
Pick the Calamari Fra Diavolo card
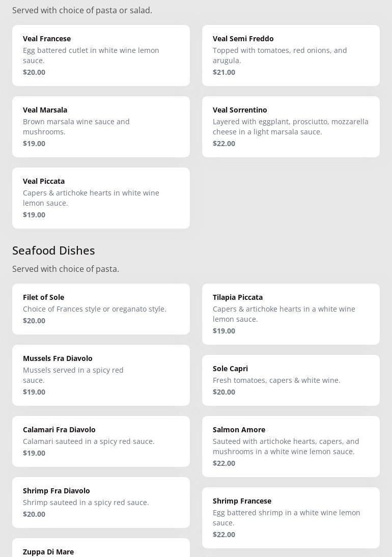click(101, 441)
